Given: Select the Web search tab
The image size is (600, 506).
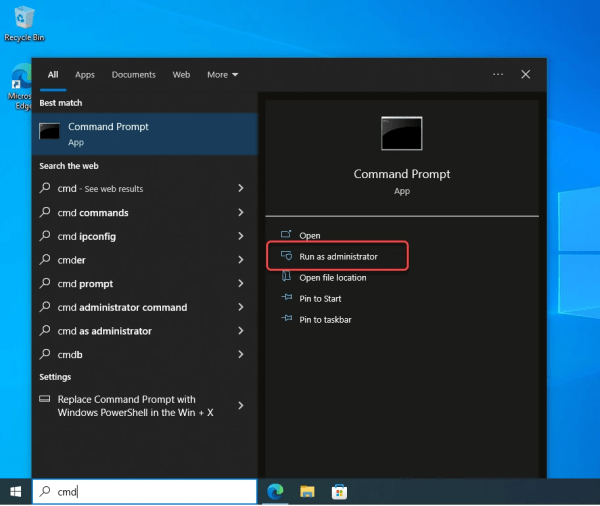Looking at the screenshot, I should (181, 74).
